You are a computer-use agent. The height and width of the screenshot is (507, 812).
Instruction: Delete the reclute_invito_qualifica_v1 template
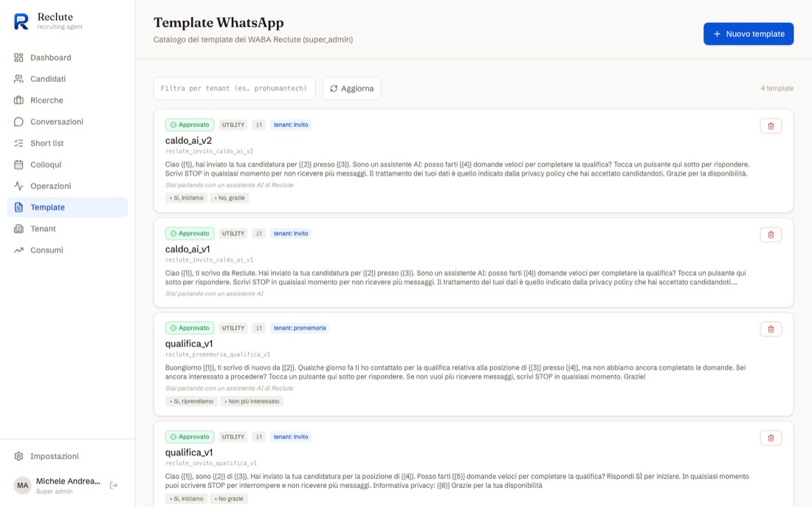point(771,438)
